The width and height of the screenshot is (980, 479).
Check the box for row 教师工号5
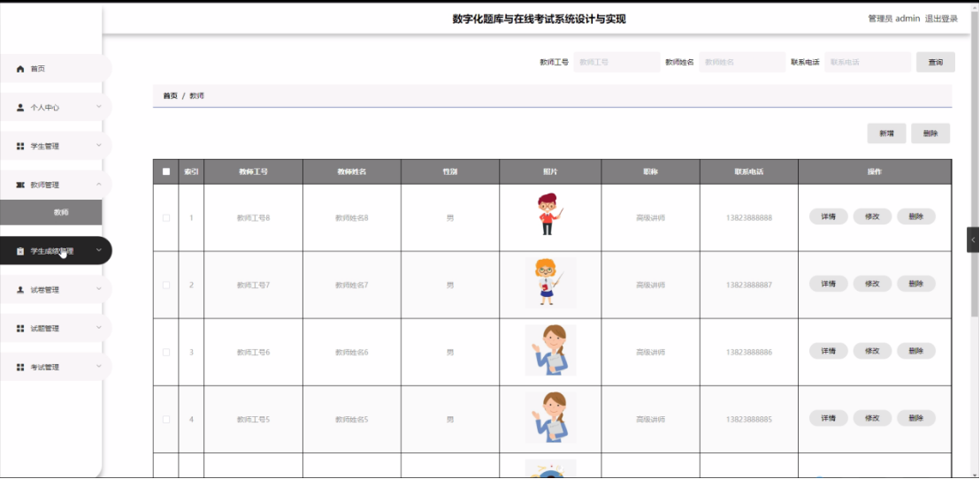pos(166,420)
